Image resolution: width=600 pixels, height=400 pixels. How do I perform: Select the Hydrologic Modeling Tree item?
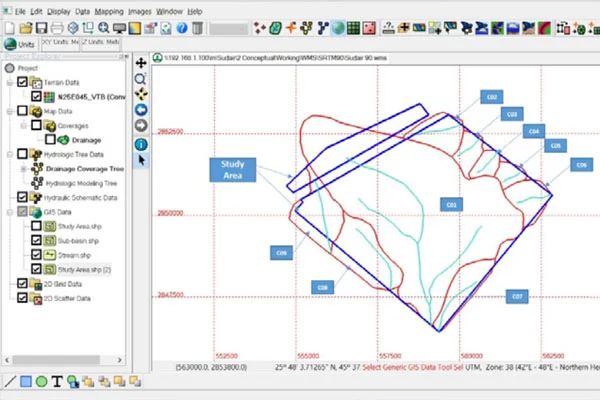(x=81, y=183)
